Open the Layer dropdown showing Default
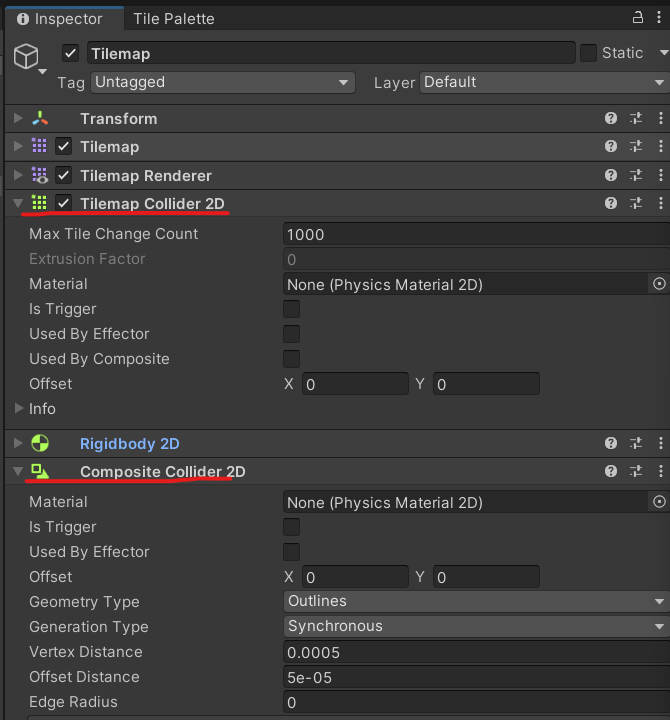The height and width of the screenshot is (720, 670). pyautogui.click(x=544, y=82)
